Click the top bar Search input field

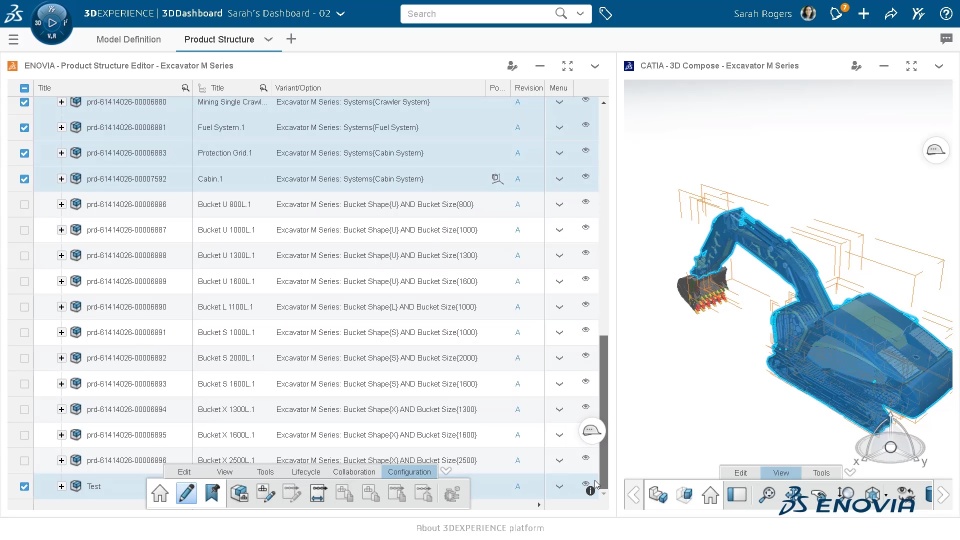[x=478, y=13]
